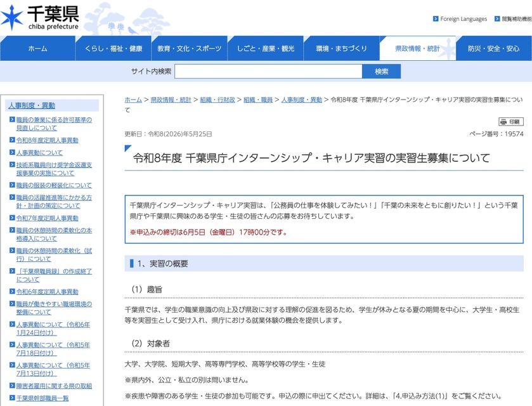The width and height of the screenshot is (532, 406).
Task: Click arrow icon beside 令和6年度定期人事異動
Action: (x=12, y=291)
